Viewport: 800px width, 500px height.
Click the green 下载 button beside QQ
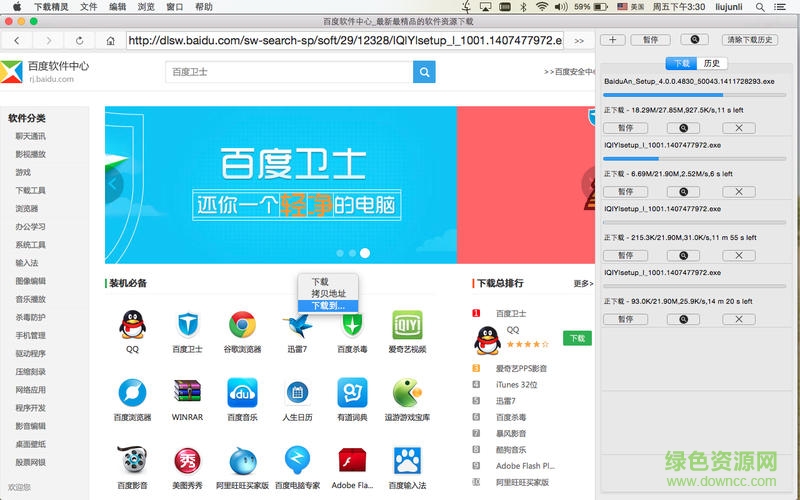577,338
